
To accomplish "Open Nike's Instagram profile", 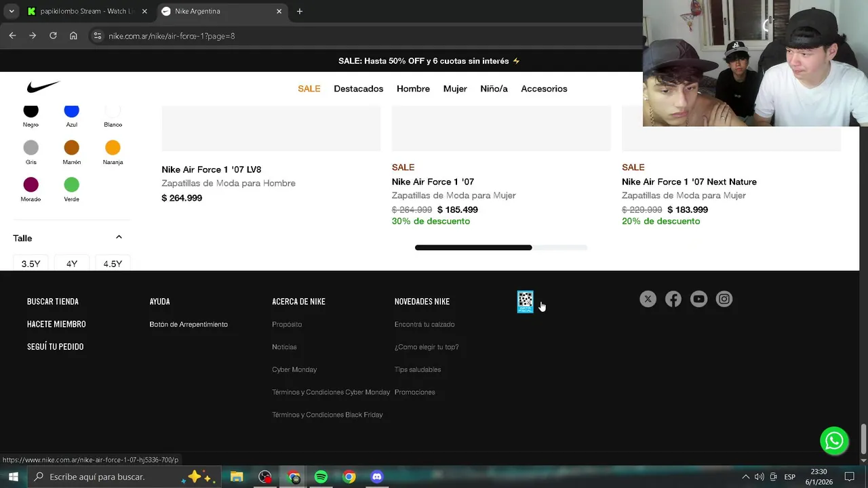I will pyautogui.click(x=724, y=299).
